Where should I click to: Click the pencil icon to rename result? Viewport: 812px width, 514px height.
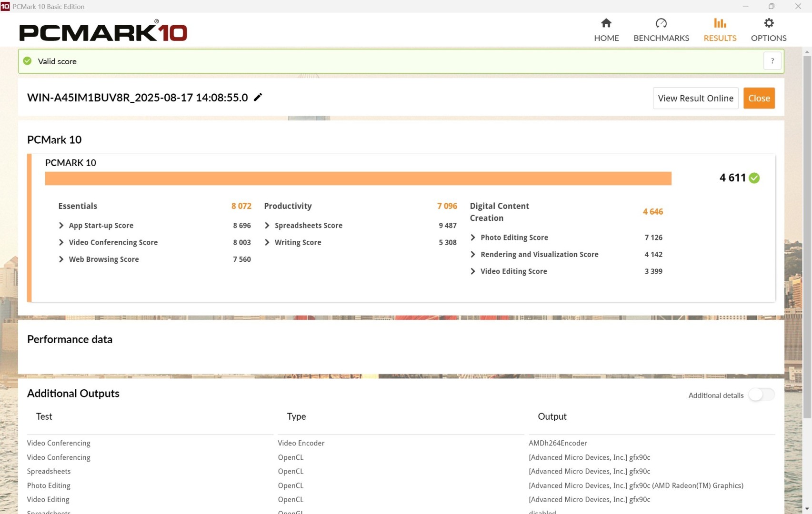258,98
